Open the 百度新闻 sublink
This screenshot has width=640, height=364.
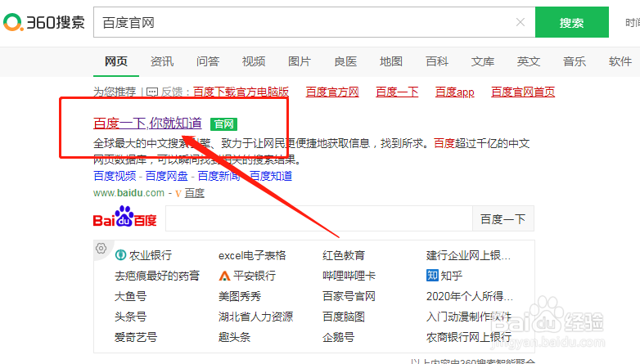(x=219, y=176)
